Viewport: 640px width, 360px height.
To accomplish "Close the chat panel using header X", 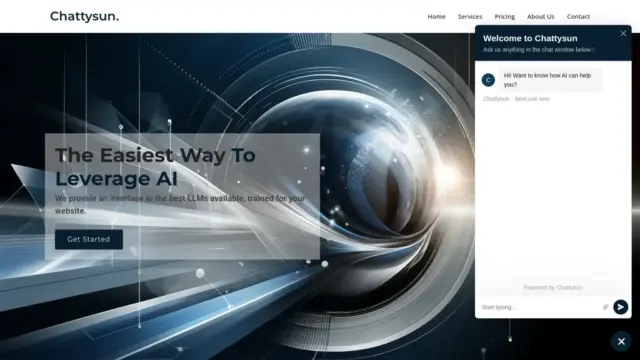I will pyautogui.click(x=623, y=33).
